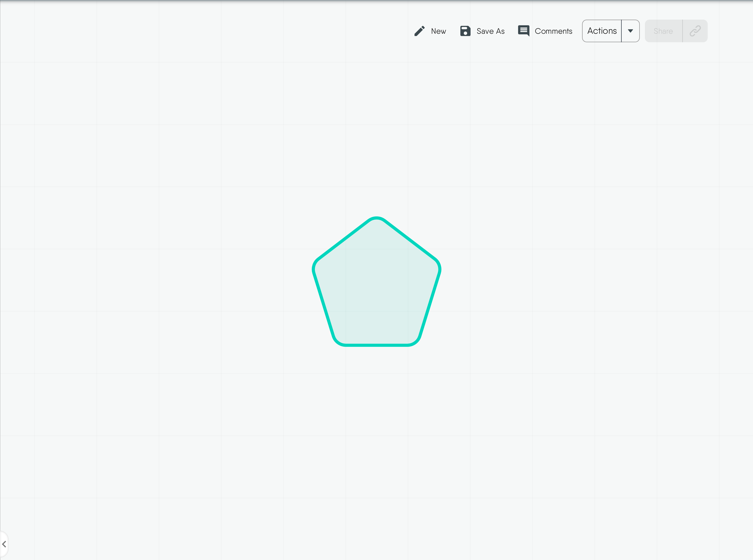Click empty canvas below the pentagon

(376, 441)
